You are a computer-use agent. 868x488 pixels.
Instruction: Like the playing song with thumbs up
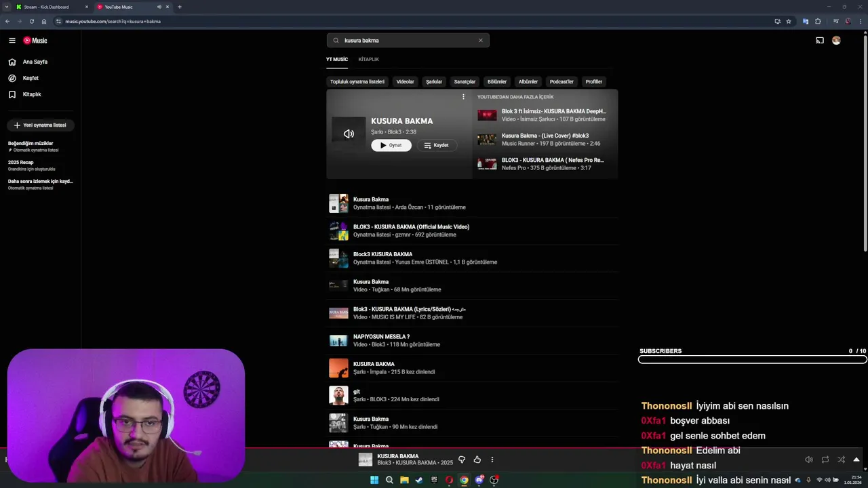click(477, 460)
